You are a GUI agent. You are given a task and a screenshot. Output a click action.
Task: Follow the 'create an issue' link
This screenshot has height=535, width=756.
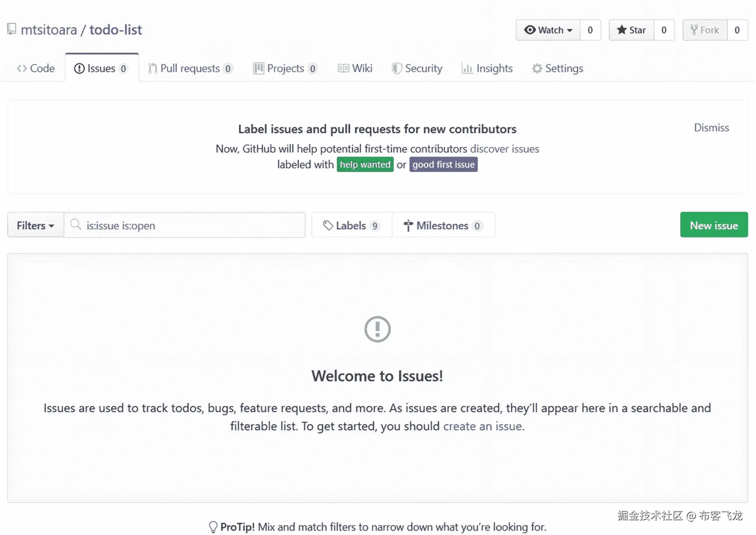[482, 426]
